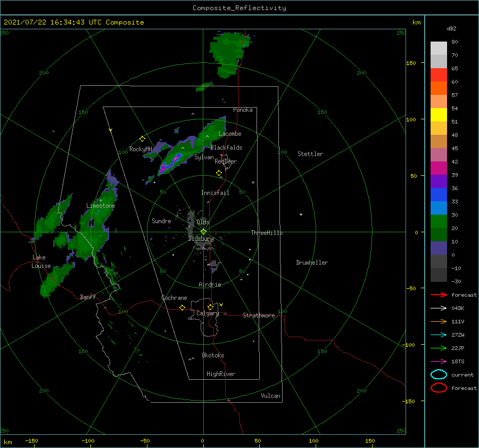Click the Strathmore label

pos(259,315)
